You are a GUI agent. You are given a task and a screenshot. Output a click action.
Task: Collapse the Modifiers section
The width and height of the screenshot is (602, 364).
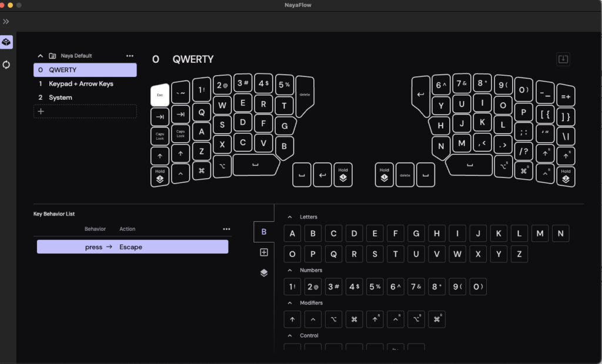[290, 303]
